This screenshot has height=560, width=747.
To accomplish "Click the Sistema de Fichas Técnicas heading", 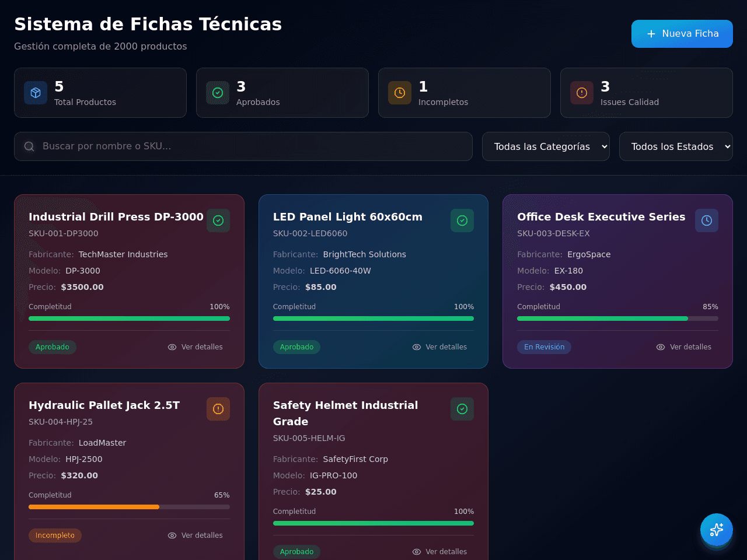I will (x=148, y=24).
